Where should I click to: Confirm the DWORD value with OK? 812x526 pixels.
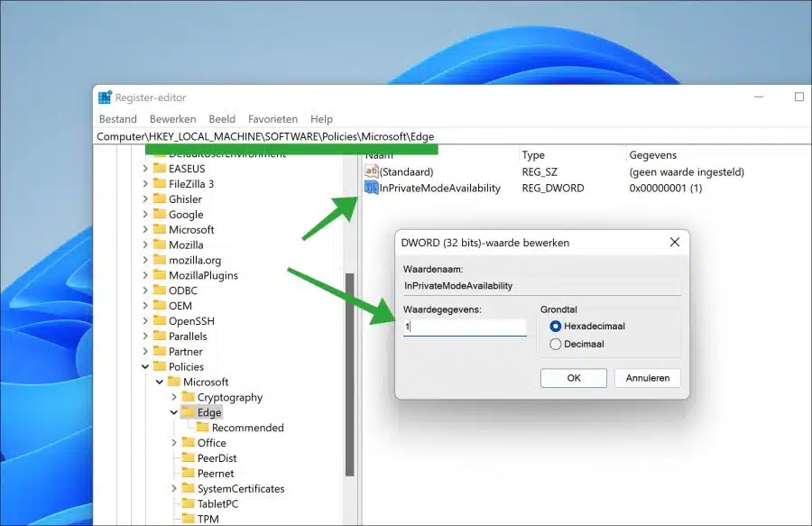(x=574, y=378)
